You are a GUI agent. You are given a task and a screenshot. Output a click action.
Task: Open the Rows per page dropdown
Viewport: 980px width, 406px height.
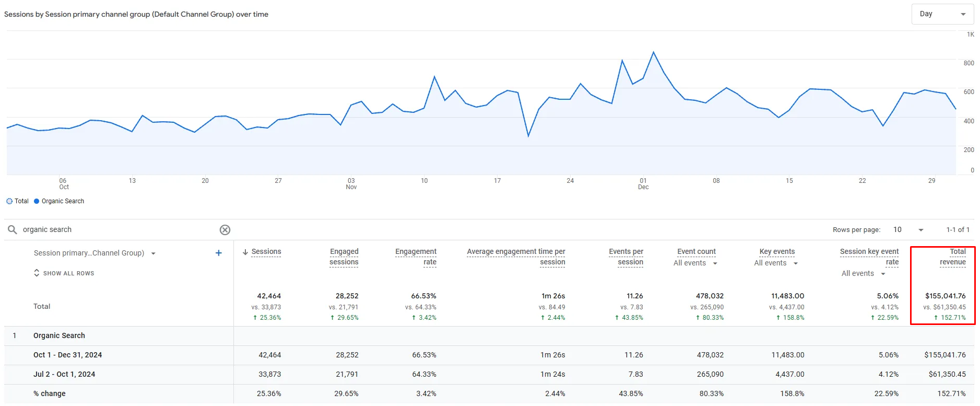tap(908, 230)
